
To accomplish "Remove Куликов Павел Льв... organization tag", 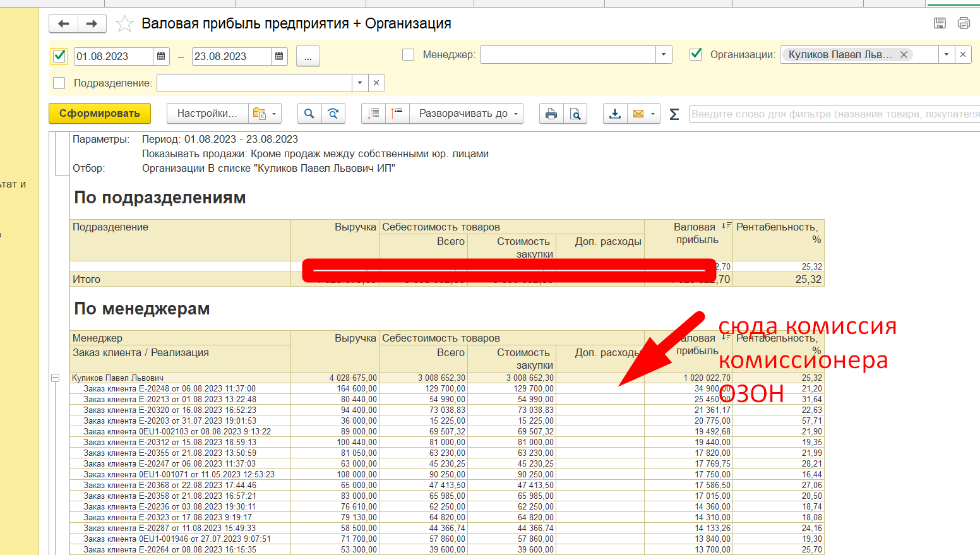I will (x=904, y=55).
